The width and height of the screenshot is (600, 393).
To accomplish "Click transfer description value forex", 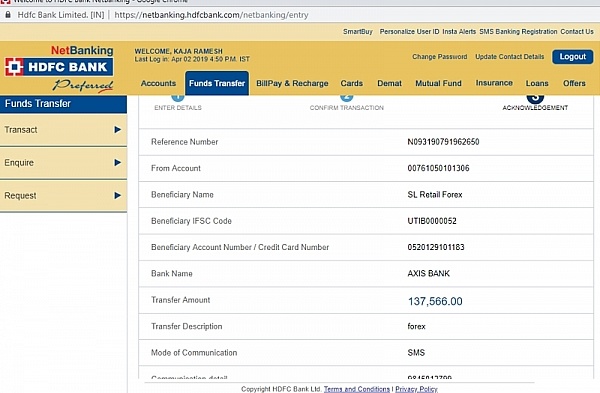I will (416, 326).
